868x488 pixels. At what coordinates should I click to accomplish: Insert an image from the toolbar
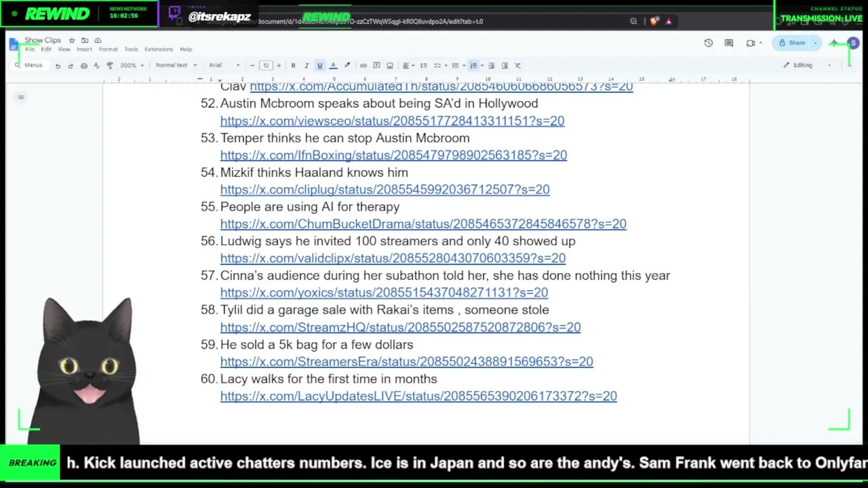point(390,66)
